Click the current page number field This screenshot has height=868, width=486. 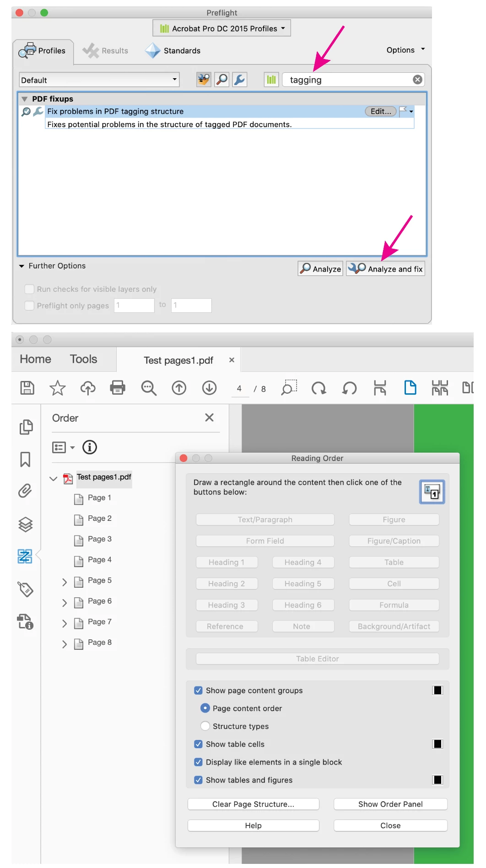239,388
